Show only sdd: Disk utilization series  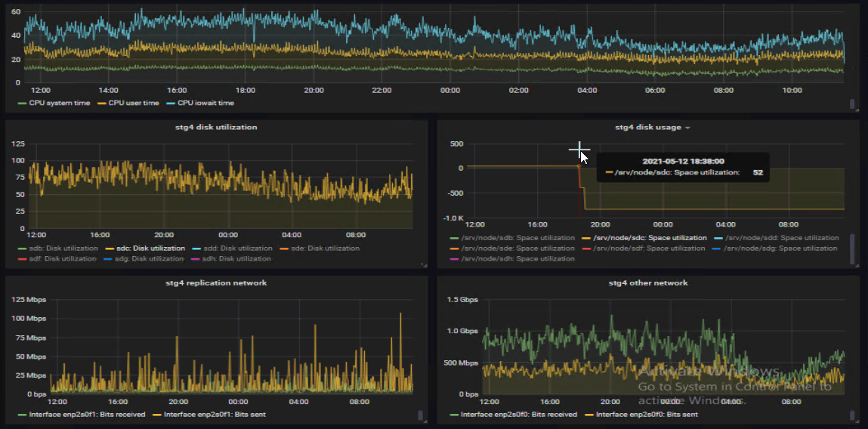[238, 248]
